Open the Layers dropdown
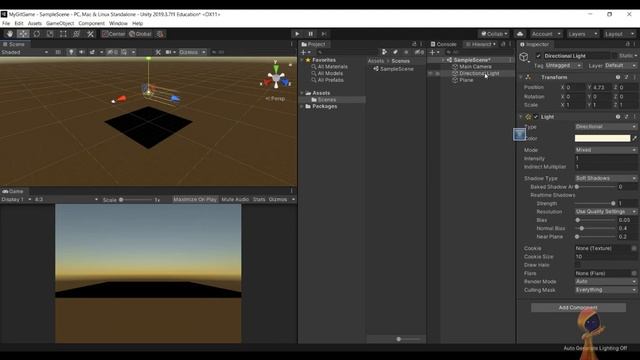Image resolution: width=640 pixels, height=360 pixels. point(583,34)
